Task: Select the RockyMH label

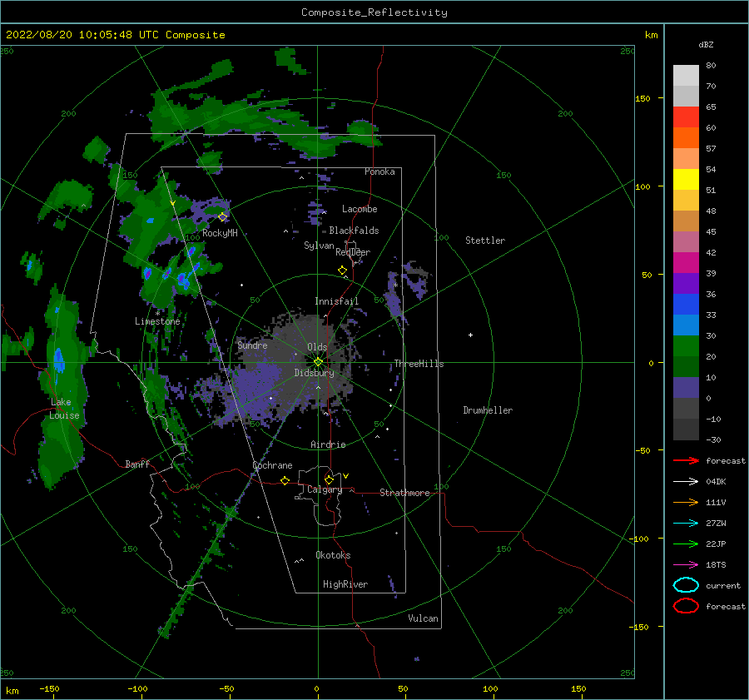Action: (220, 233)
